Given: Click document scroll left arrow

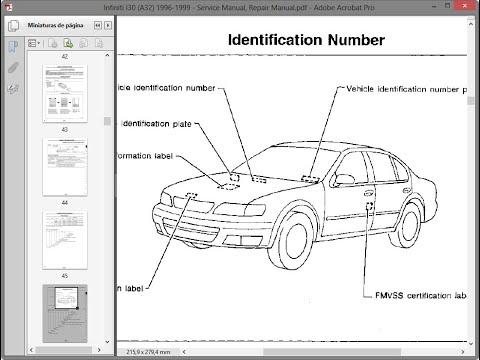Looking at the screenshot, I should [x=184, y=352].
